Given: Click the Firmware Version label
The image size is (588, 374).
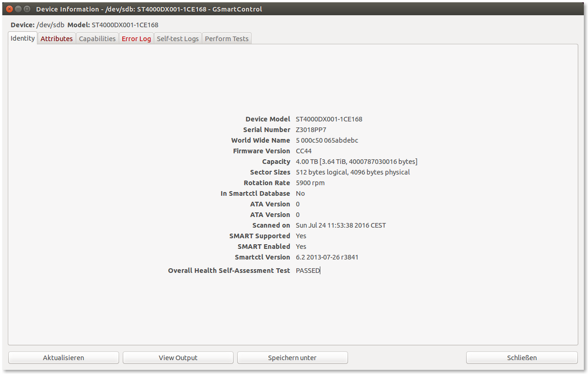Looking at the screenshot, I should (x=262, y=151).
